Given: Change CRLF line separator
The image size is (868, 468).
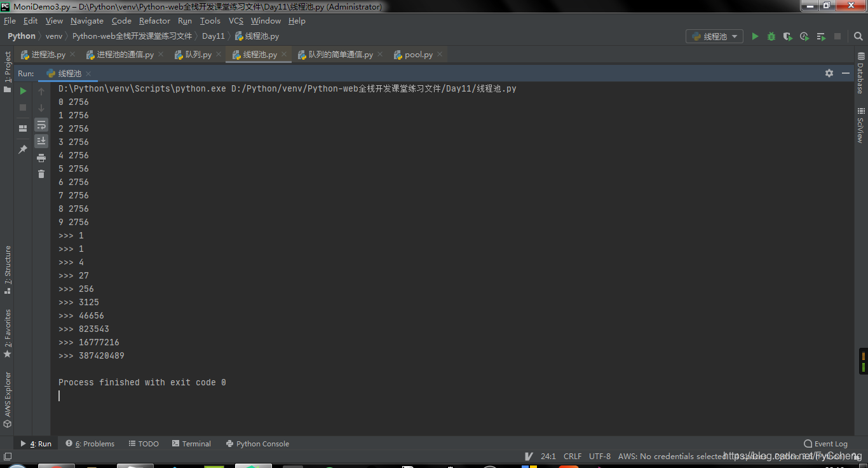Looking at the screenshot, I should coord(573,457).
